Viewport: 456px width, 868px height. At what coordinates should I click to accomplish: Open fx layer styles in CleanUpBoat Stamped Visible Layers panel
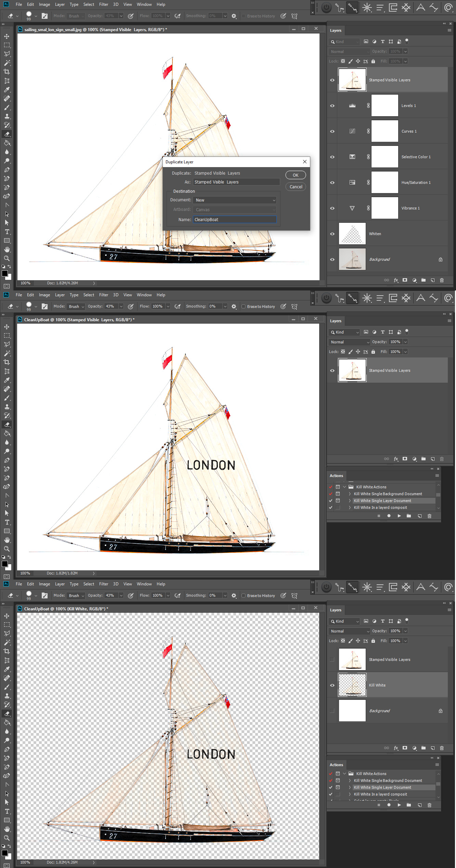[396, 459]
